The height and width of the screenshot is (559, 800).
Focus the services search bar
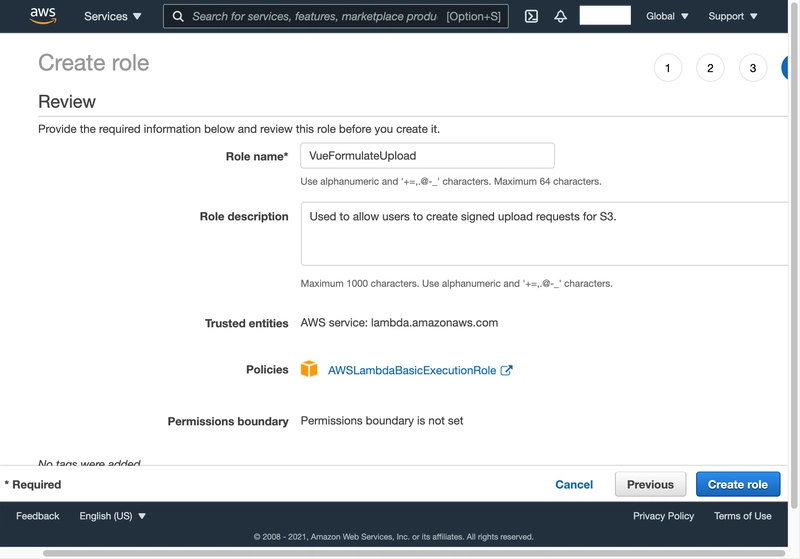click(x=336, y=16)
